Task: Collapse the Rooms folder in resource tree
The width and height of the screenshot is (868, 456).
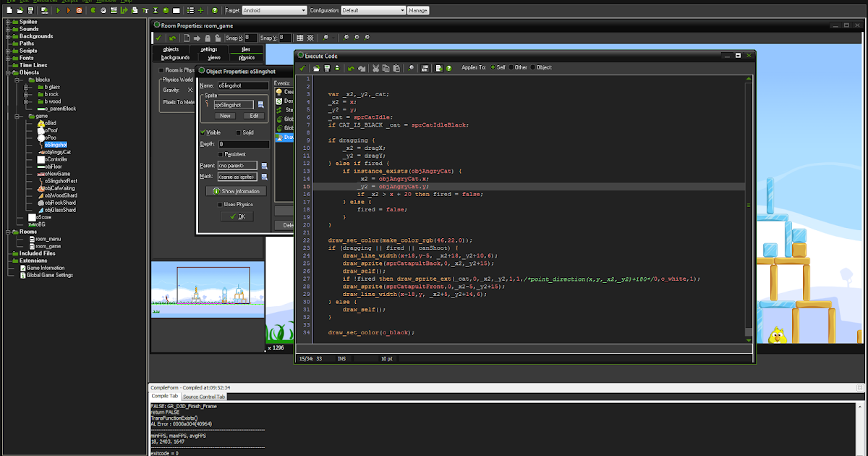Action: (x=8, y=232)
